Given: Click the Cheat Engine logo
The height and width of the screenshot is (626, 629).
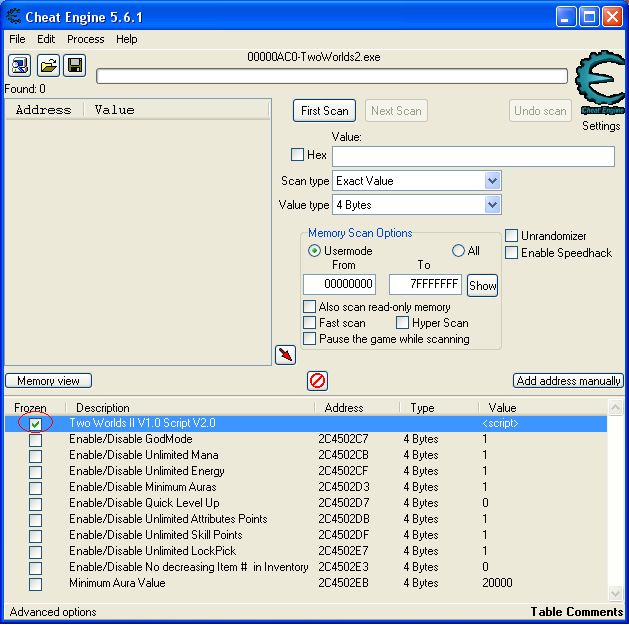Looking at the screenshot, I should tap(600, 82).
